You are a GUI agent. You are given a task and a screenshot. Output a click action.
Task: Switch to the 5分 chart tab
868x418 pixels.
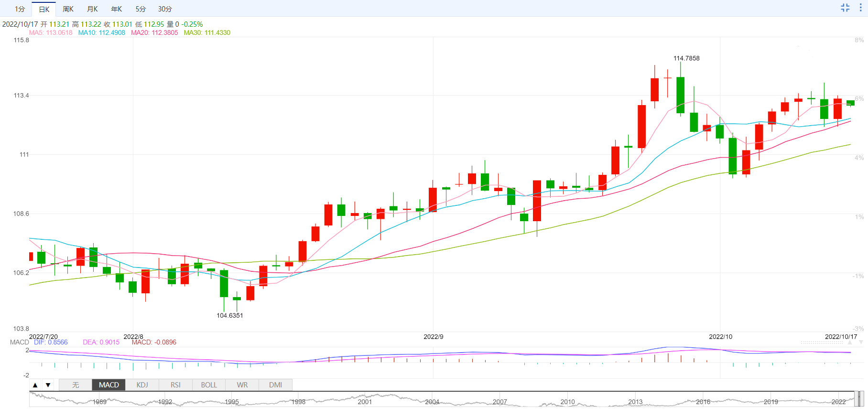point(141,9)
